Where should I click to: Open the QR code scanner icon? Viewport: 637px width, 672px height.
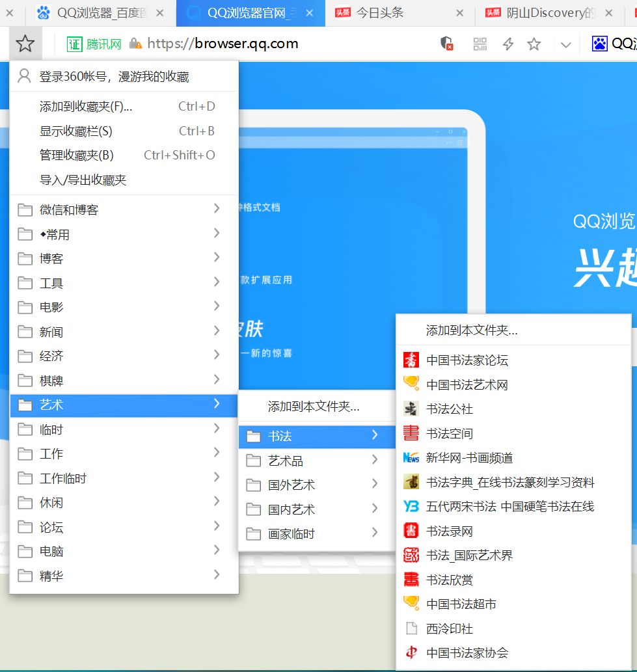(x=480, y=44)
